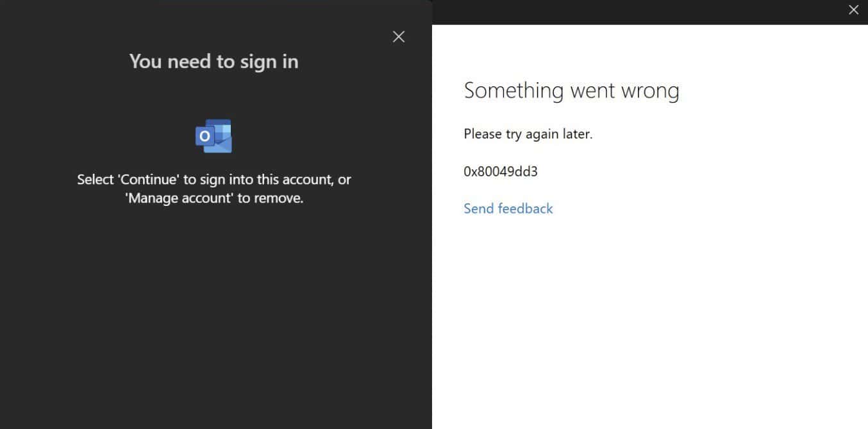Dismiss the sign-in panel using its close control
The image size is (868, 429).
(x=399, y=37)
